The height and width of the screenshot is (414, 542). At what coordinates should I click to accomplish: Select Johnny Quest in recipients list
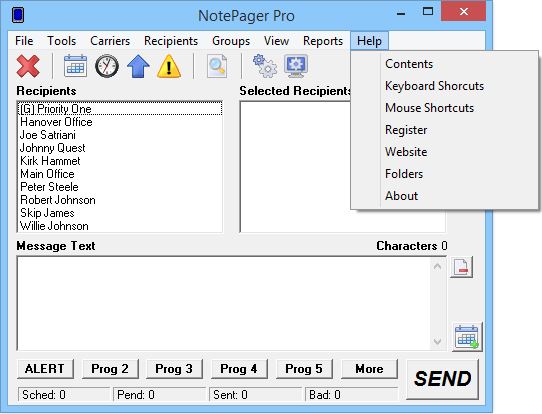(120, 148)
